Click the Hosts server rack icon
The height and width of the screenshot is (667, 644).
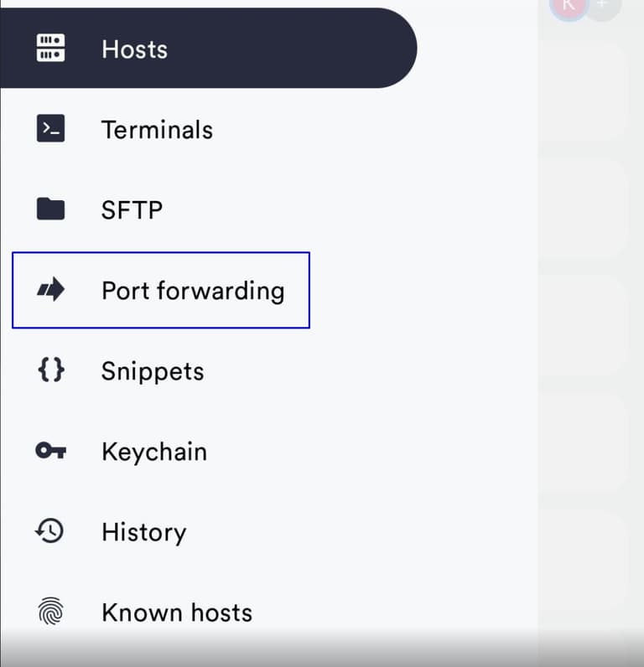(50, 48)
